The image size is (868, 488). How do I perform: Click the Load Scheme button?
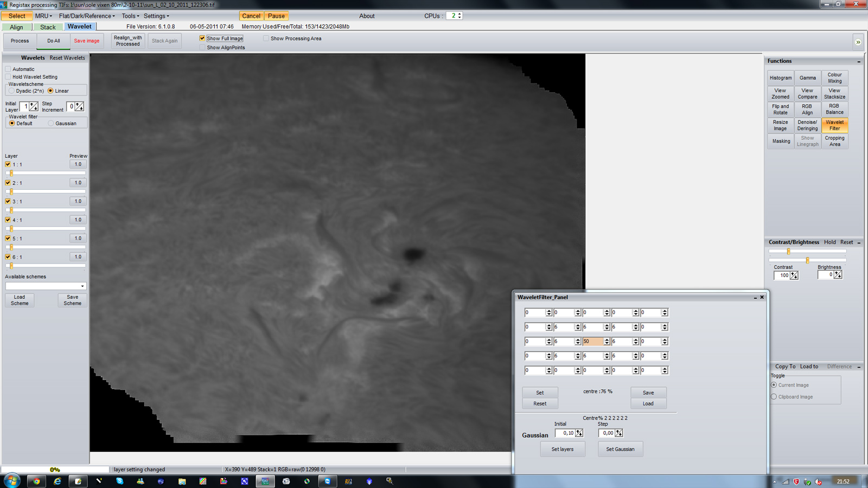point(20,300)
